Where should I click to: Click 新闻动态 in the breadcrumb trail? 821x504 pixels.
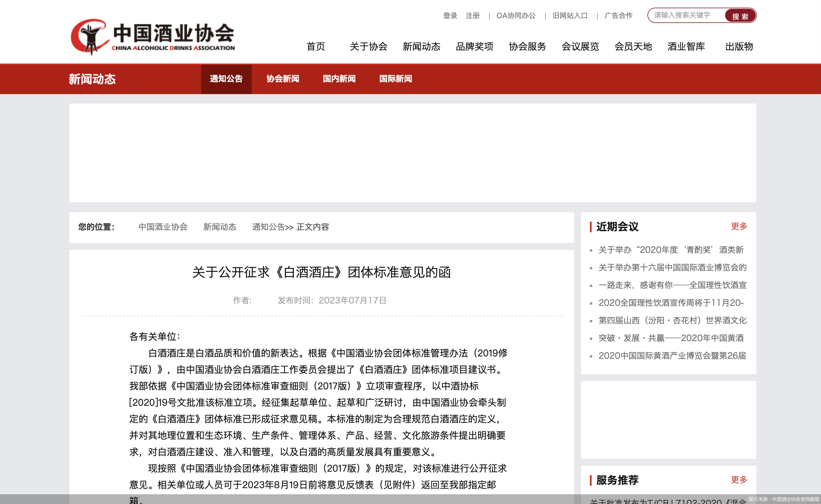click(x=220, y=227)
